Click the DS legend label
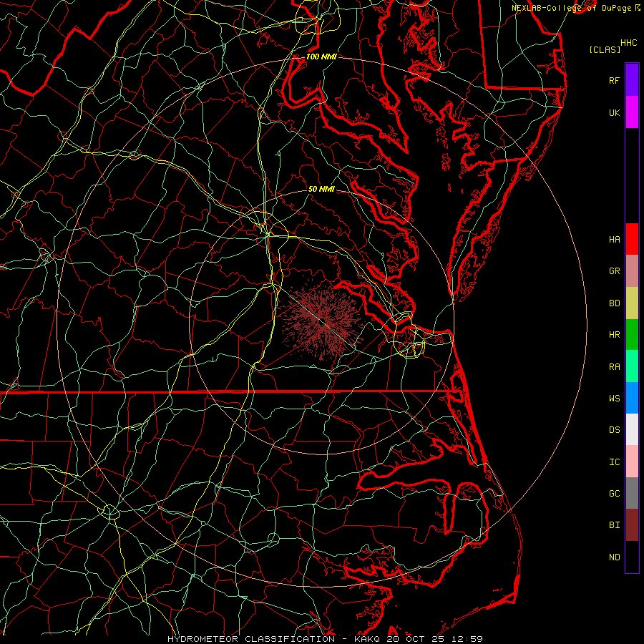 click(614, 430)
